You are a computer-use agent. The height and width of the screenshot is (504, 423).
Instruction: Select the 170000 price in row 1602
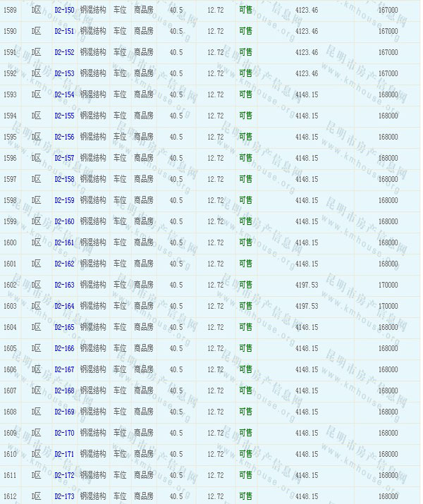pyautogui.click(x=388, y=285)
